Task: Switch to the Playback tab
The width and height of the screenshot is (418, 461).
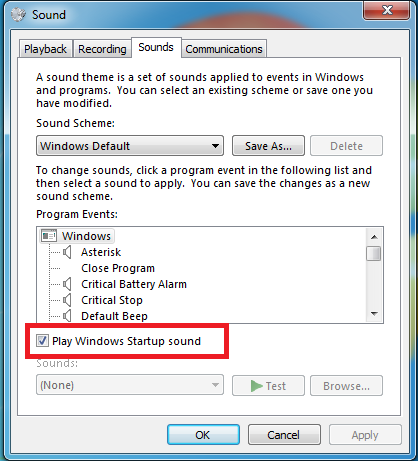Action: tap(45, 49)
